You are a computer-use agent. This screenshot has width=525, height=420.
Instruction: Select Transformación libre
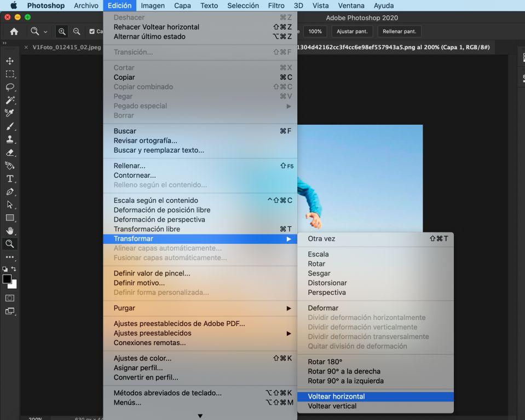tap(200, 229)
